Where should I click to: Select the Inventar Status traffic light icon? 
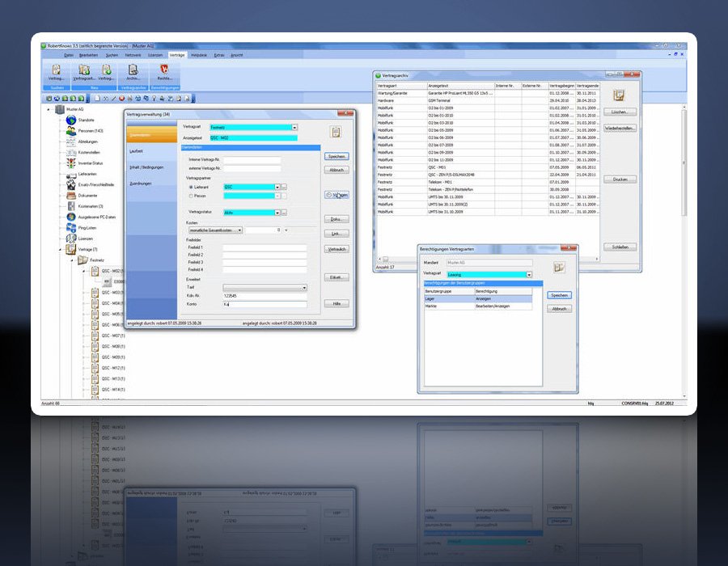pos(71,163)
